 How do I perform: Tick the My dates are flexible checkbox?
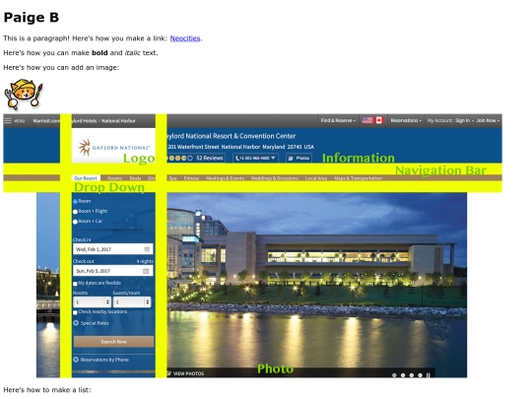pyautogui.click(x=75, y=284)
